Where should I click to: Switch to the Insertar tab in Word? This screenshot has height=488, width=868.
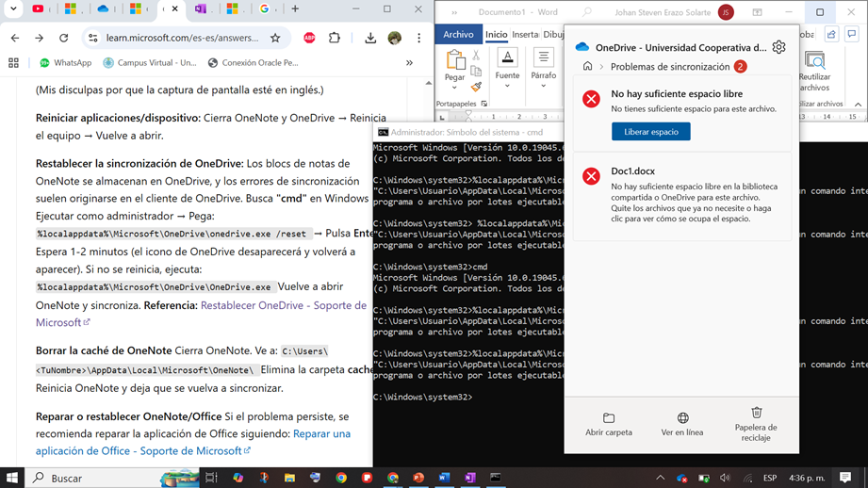click(525, 34)
